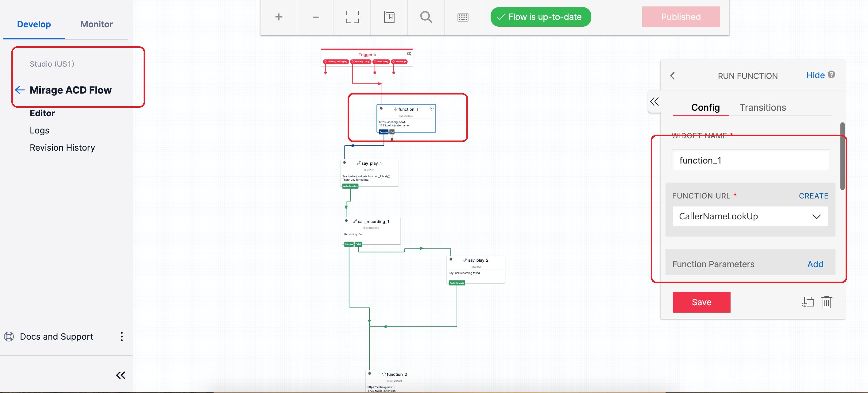
Task: Select the function_2 widget title
Action: (x=397, y=375)
